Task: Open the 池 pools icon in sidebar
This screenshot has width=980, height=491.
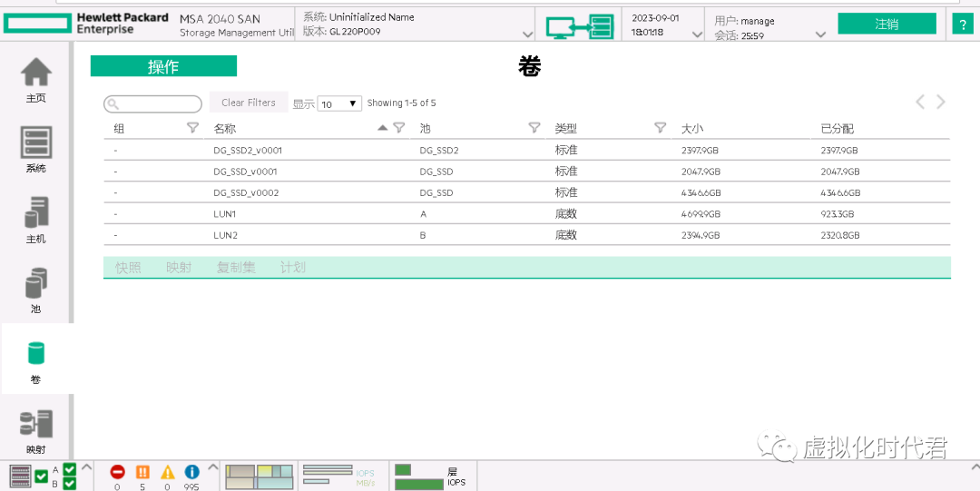Action: (36, 283)
